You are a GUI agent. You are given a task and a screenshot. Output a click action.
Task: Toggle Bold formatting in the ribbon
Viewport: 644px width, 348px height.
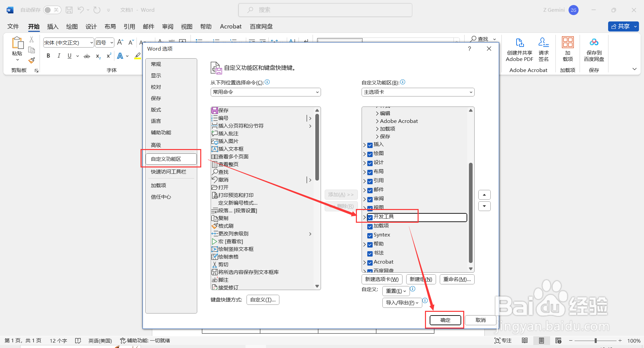click(x=48, y=56)
